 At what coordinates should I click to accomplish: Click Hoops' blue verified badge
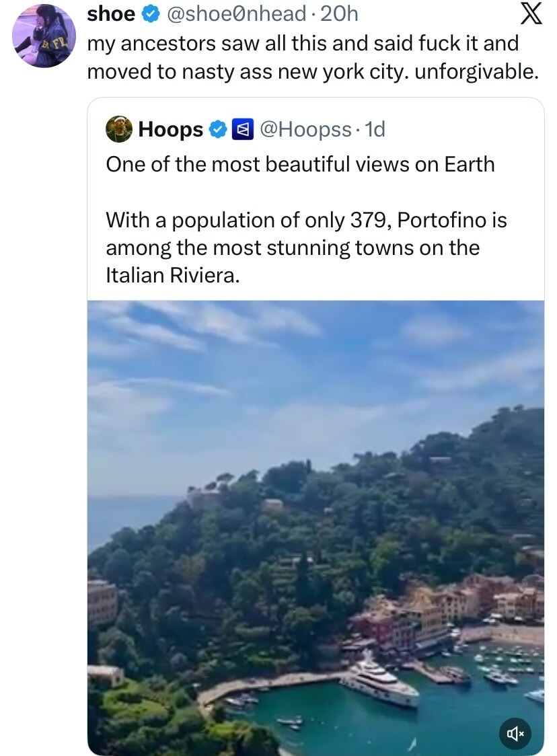tap(217, 128)
